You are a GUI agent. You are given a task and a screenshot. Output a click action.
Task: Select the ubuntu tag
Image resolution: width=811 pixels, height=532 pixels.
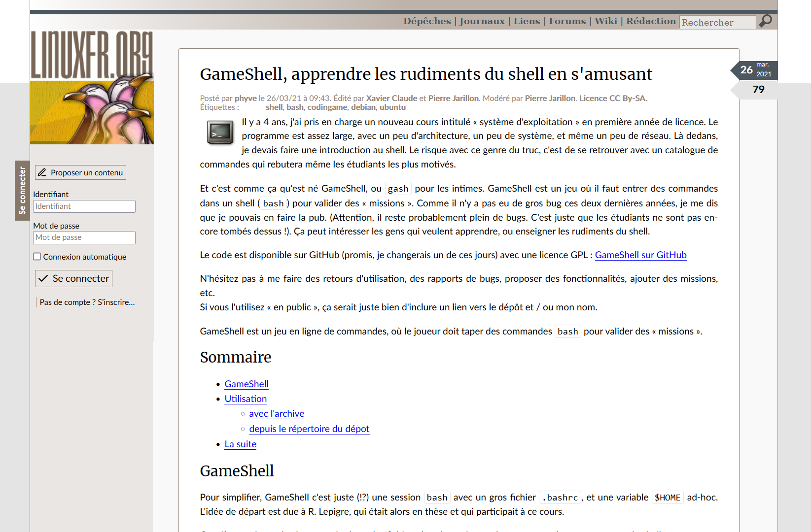point(392,107)
